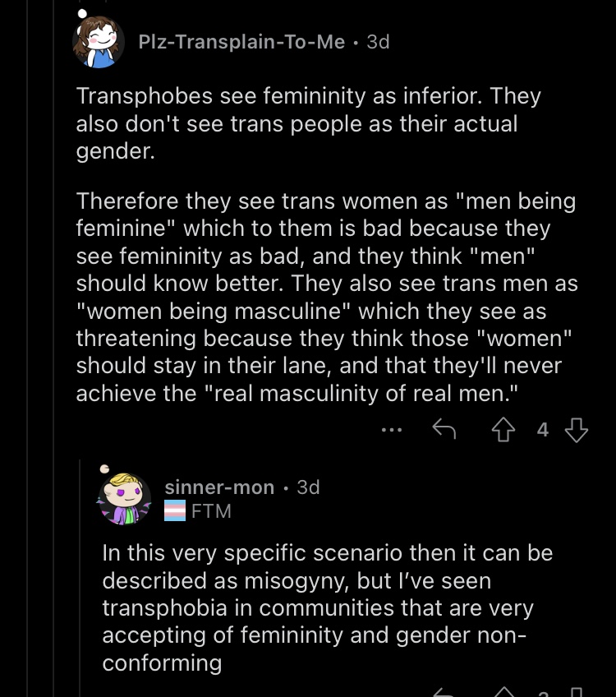
Task: Tap the 3d timestamp beside sinner-mon
Action: pyautogui.click(x=308, y=487)
